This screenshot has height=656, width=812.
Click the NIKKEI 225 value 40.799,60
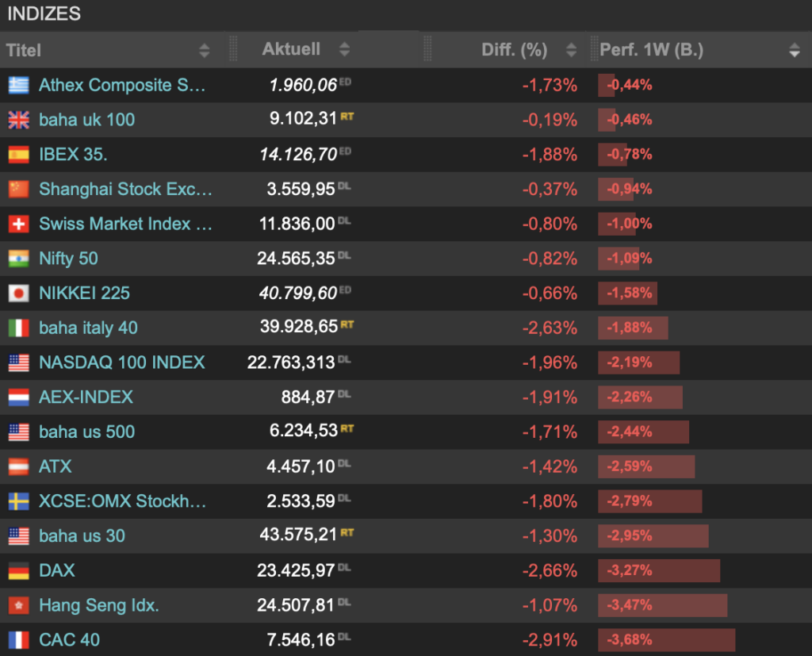(x=298, y=293)
